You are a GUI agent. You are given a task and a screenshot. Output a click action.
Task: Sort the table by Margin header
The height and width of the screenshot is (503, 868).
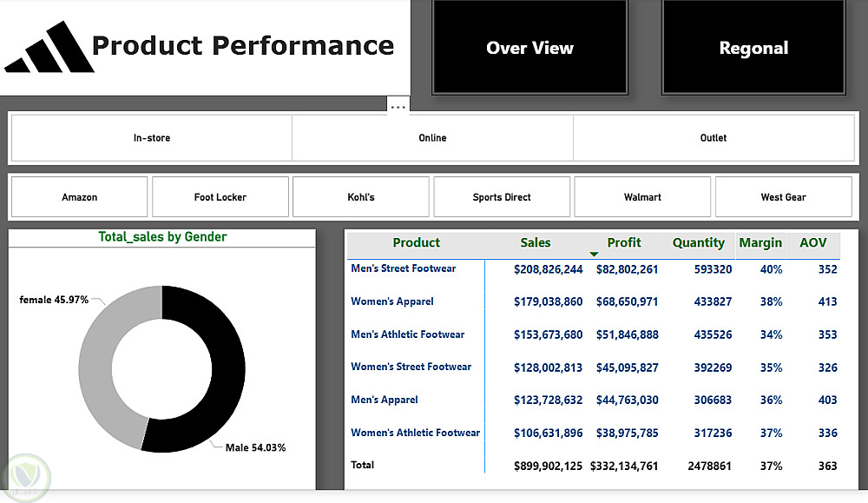click(x=760, y=243)
